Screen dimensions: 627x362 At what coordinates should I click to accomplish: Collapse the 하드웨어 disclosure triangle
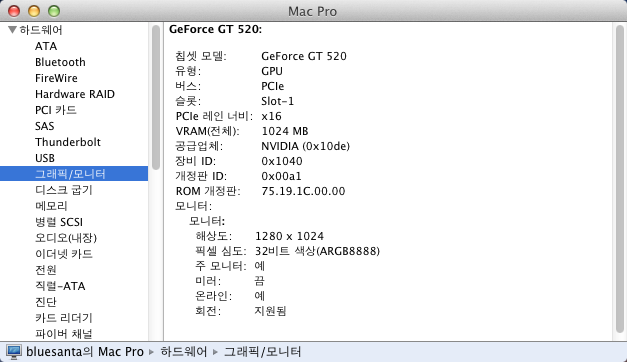[12, 30]
